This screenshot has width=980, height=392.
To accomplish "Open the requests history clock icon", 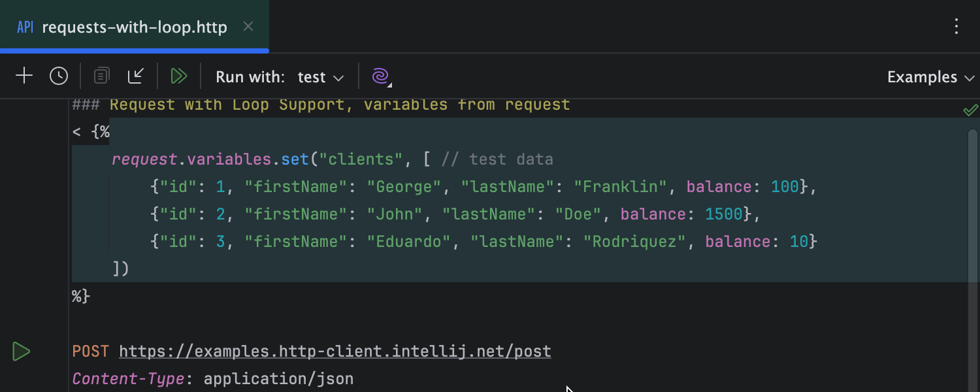I will coord(59,76).
